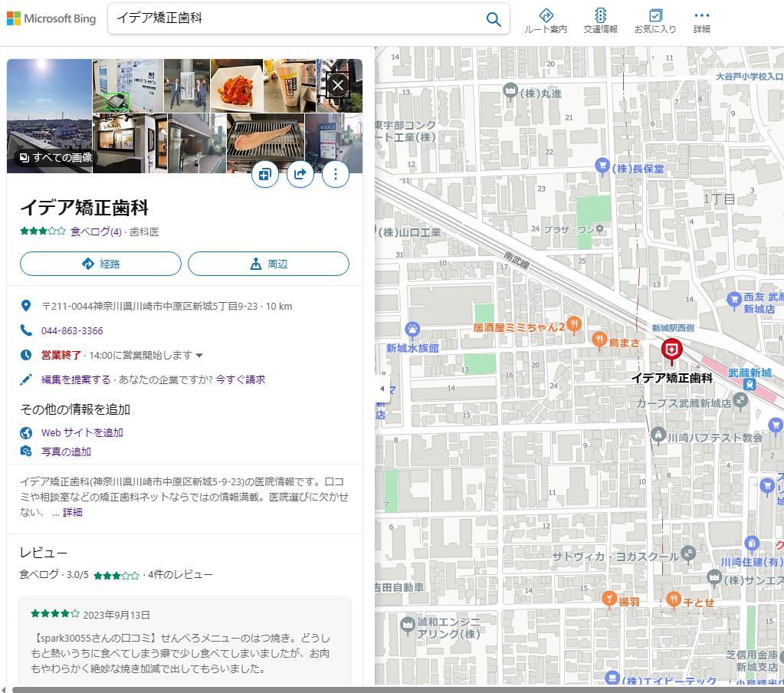Open 交通情報 traffic view

(x=601, y=21)
